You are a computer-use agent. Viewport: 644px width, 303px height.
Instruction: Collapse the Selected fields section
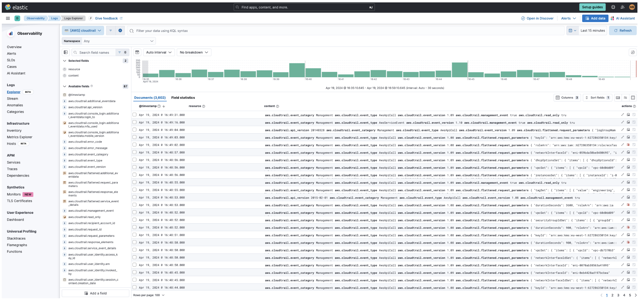pos(64,61)
